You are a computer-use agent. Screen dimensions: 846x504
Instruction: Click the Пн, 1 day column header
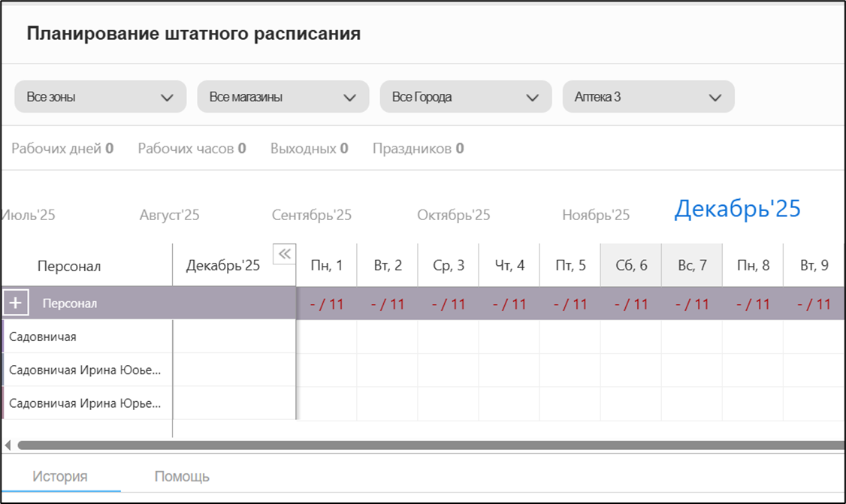click(326, 265)
